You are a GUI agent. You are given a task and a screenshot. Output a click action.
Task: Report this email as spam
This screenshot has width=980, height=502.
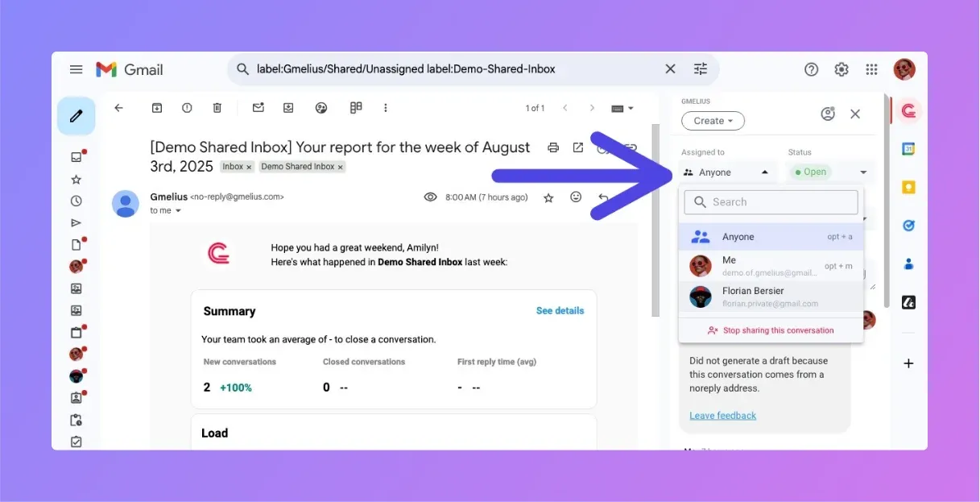[x=187, y=108]
